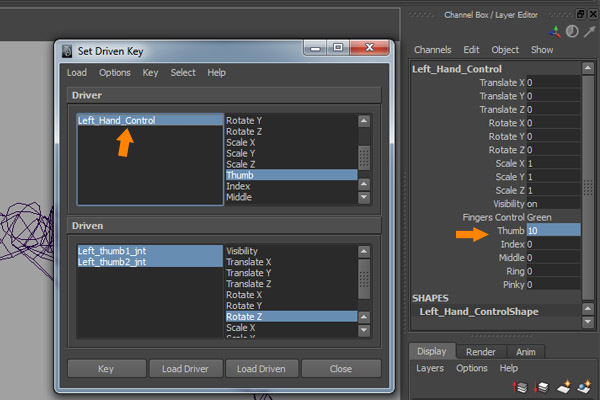Viewport: 600px width, 400px height.
Task: Open the Help menu in Layer Editor
Action: pos(509,368)
